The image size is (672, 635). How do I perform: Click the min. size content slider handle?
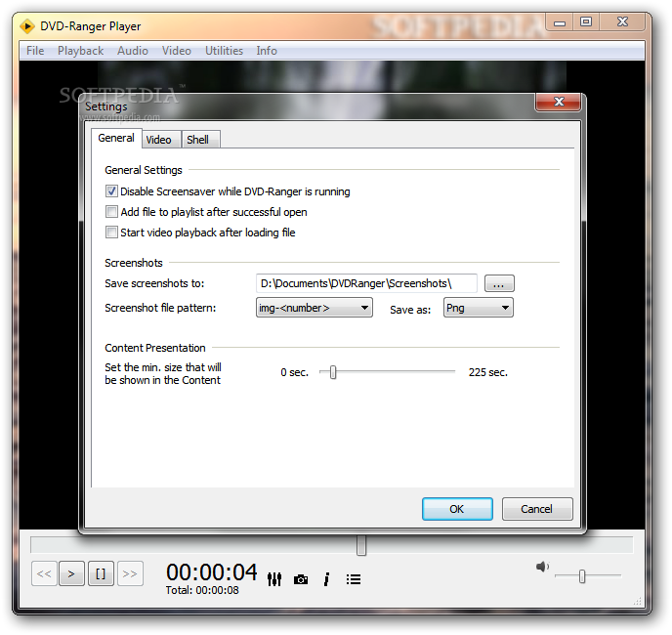[x=333, y=372]
